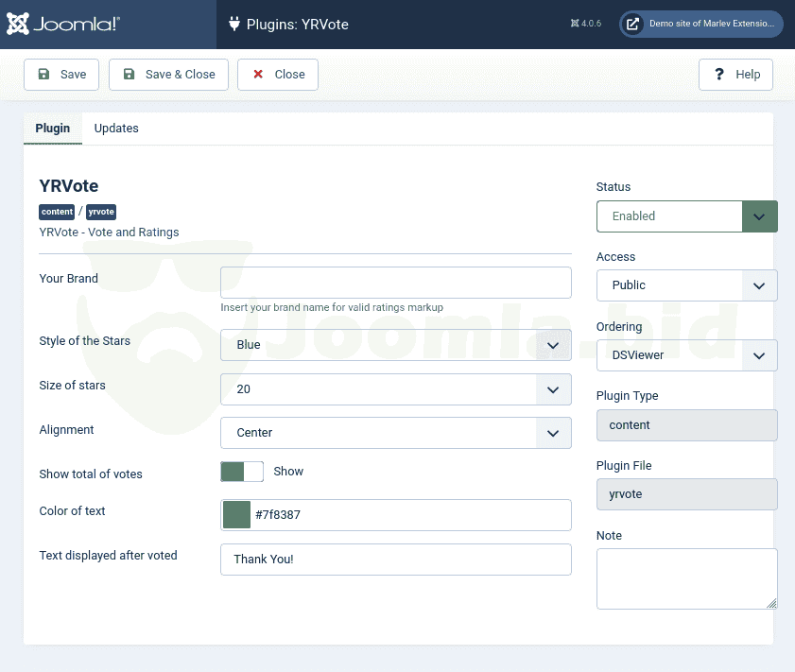Image resolution: width=795 pixels, height=672 pixels.
Task: Click the Your Brand input field
Action: (x=395, y=283)
